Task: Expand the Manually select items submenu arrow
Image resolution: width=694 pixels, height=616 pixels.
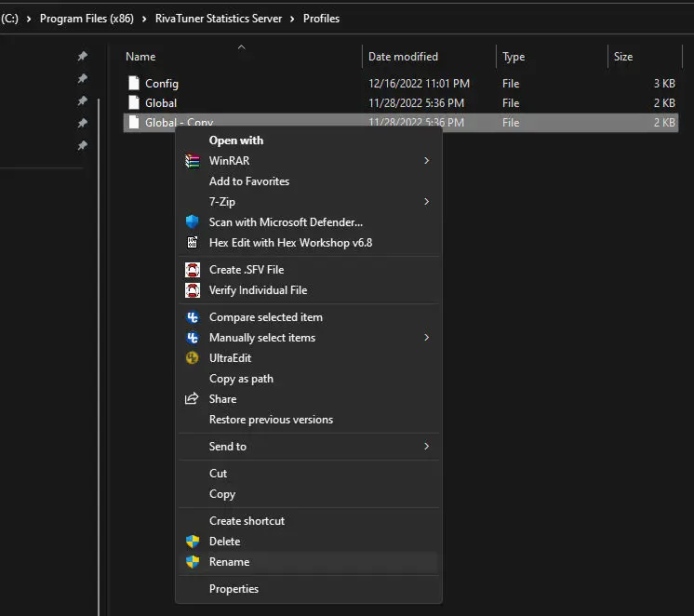Action: pos(426,338)
